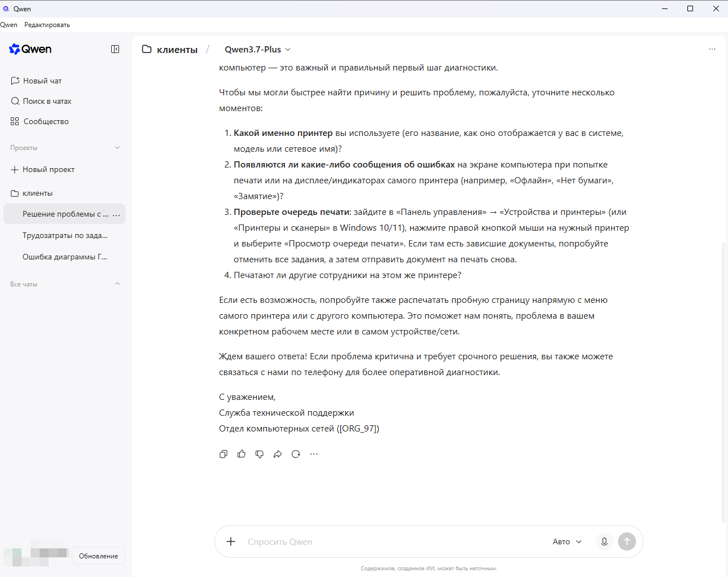Activate voice input with the microphone icon

604,541
